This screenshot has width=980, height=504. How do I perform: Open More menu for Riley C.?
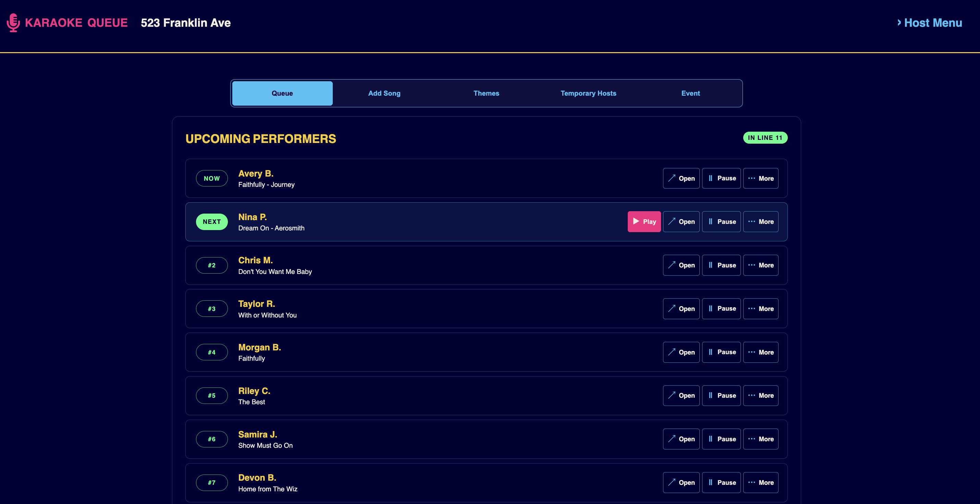761,396
